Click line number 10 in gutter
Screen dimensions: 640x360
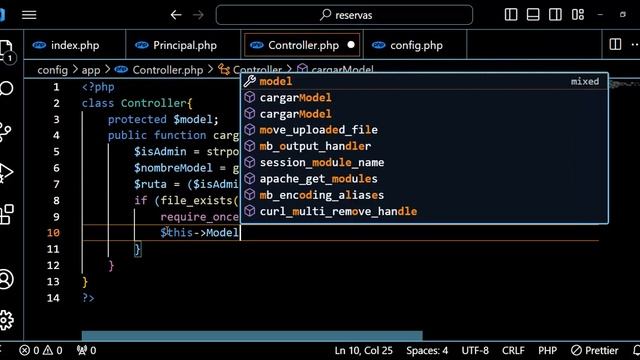click(x=53, y=233)
